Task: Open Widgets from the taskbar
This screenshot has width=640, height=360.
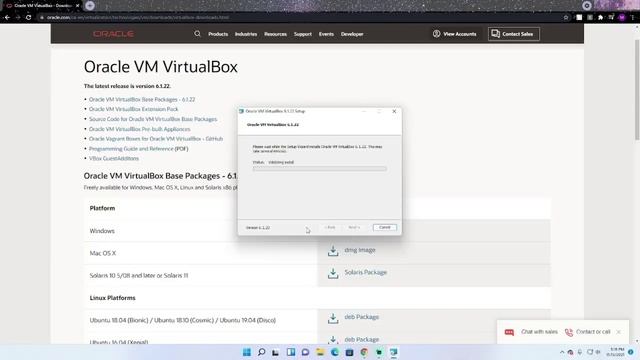Action: (291, 352)
